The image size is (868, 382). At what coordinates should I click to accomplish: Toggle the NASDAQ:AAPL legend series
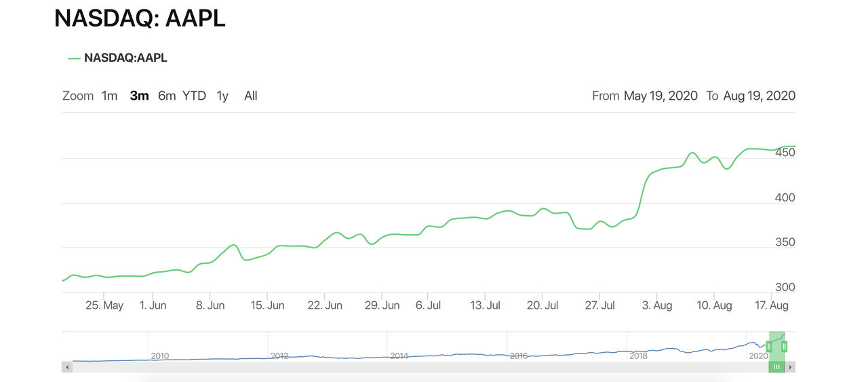point(118,58)
